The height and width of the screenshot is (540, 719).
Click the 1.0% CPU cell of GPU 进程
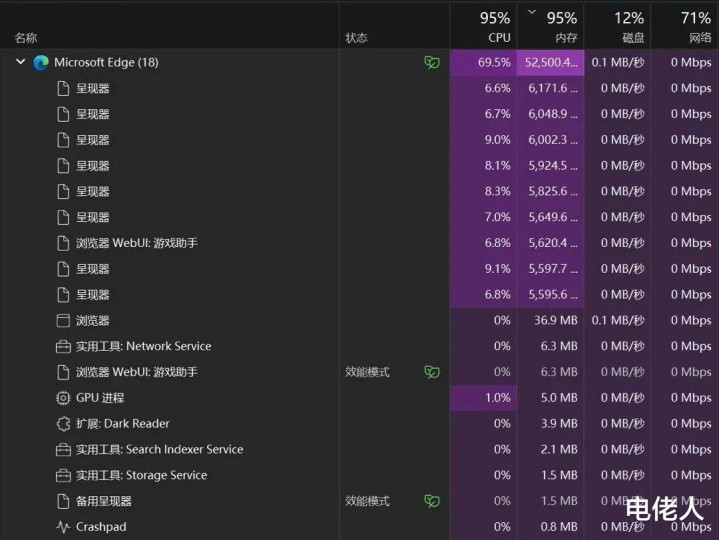click(483, 398)
